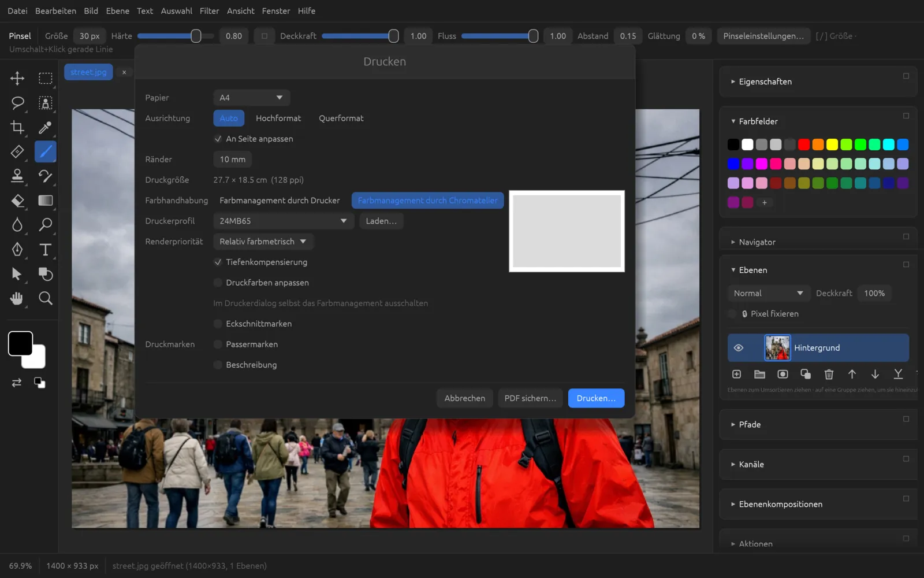Create a new layer group folder

(x=759, y=375)
